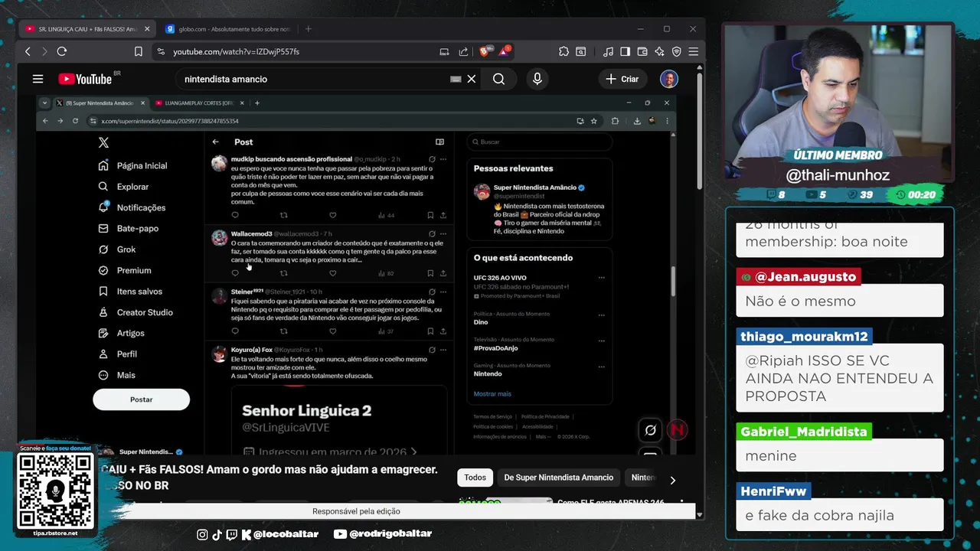Share the mudkip post
The width and height of the screenshot is (980, 551).
[443, 215]
